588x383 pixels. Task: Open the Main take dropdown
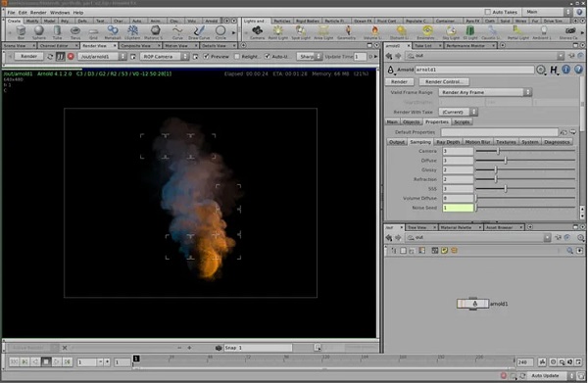[x=548, y=12]
